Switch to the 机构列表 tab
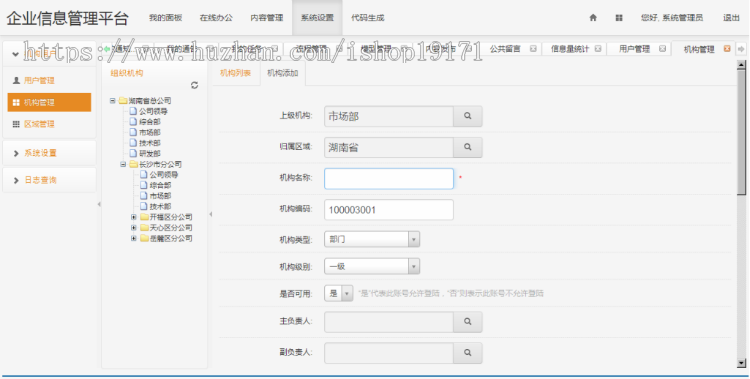The image size is (750, 379). pos(235,73)
